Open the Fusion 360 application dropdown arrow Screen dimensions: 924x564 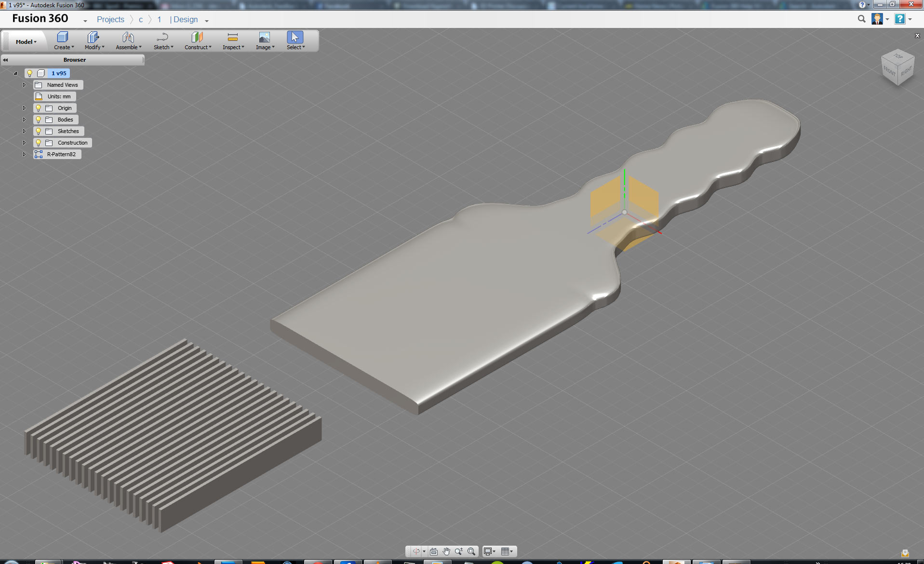[85, 21]
